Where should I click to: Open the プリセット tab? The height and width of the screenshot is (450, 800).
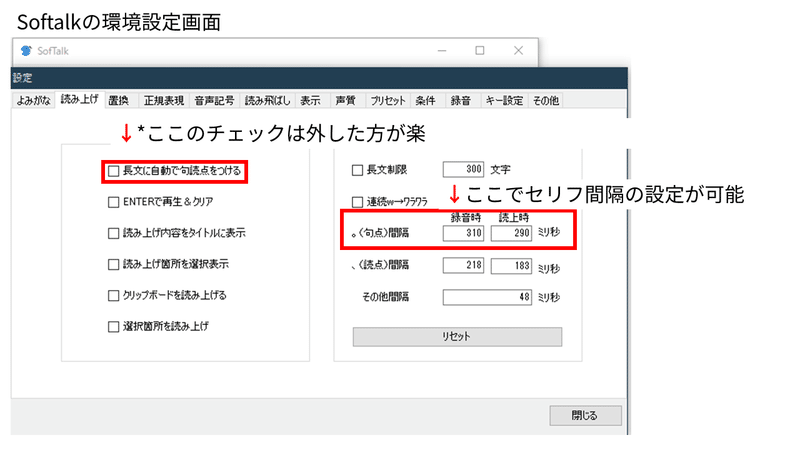[x=388, y=101]
